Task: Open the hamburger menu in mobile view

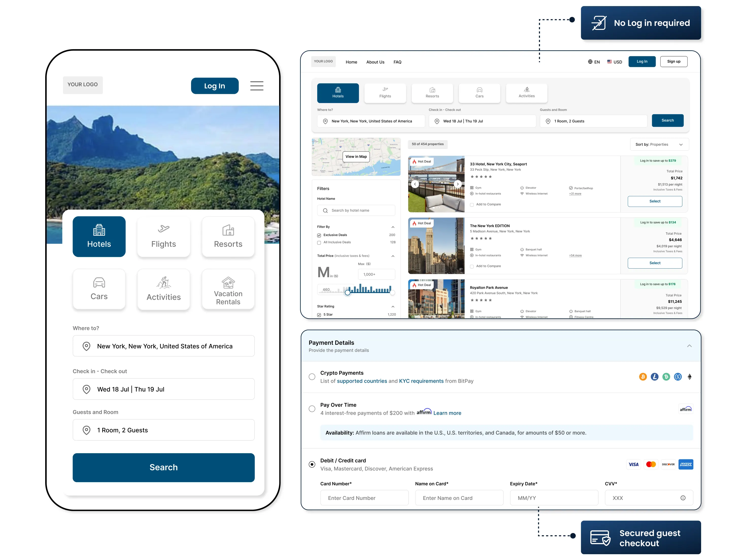Action: 257,86
